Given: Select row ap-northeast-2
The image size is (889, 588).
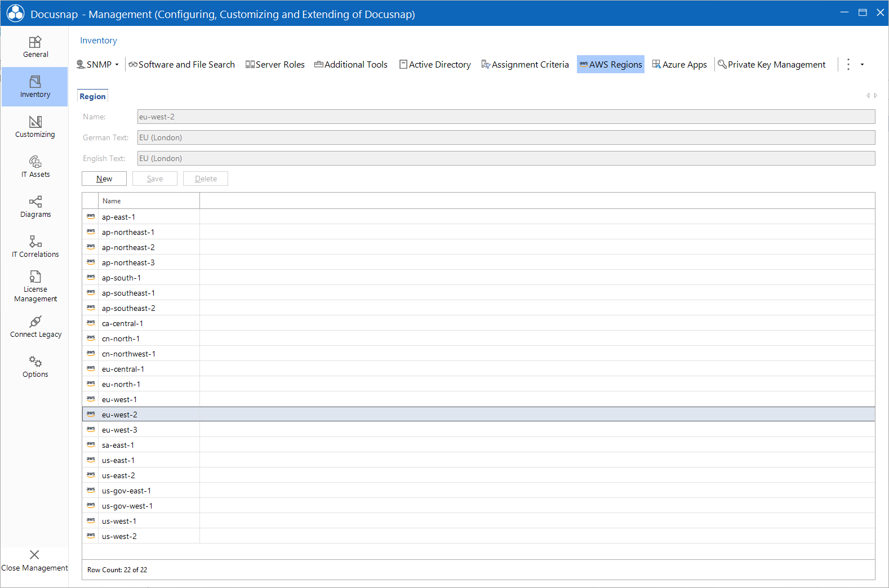Looking at the screenshot, I should (478, 247).
